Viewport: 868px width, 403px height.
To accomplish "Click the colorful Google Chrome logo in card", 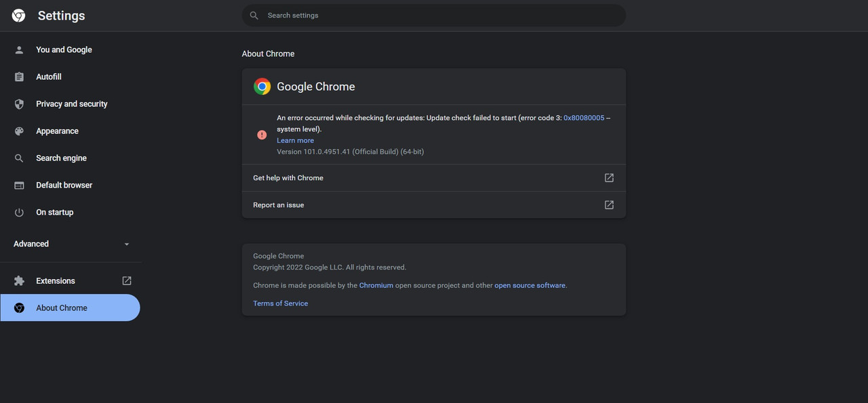I will [262, 87].
